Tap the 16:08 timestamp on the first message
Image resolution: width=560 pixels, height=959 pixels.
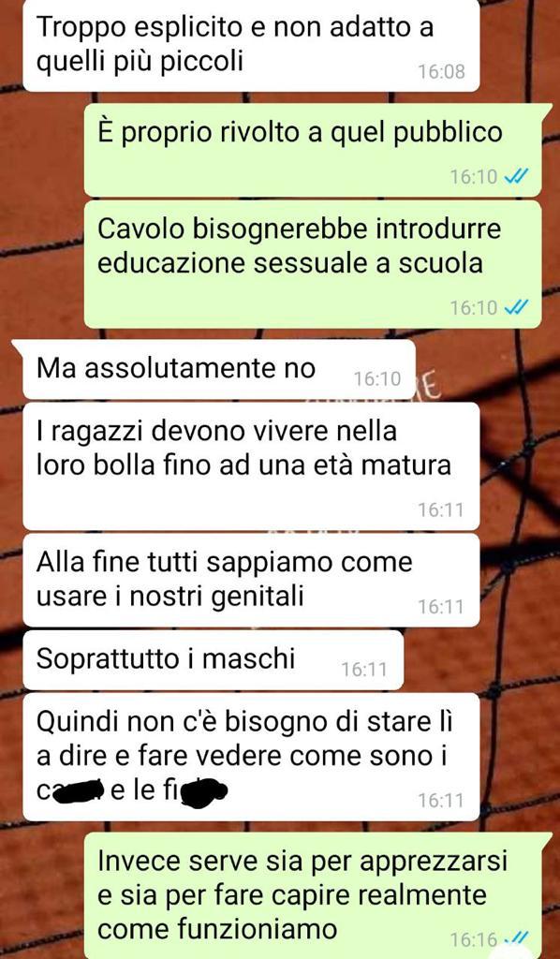(441, 72)
